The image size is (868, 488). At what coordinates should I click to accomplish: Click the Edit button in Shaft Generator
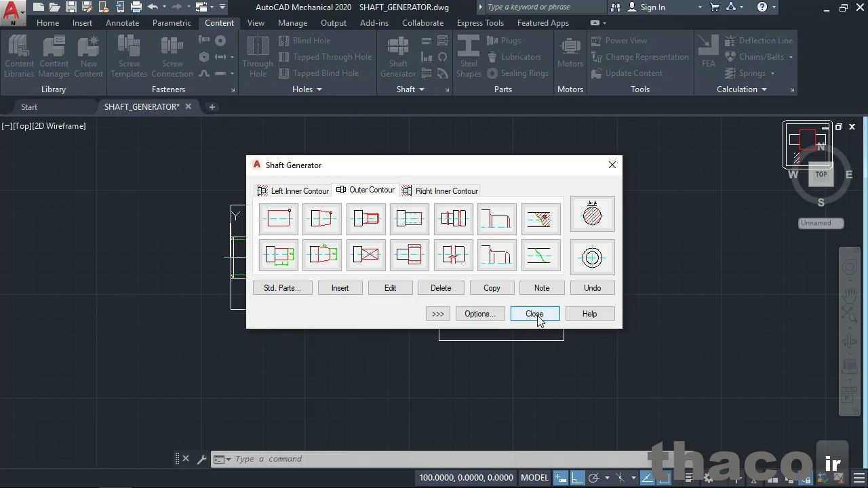click(390, 288)
